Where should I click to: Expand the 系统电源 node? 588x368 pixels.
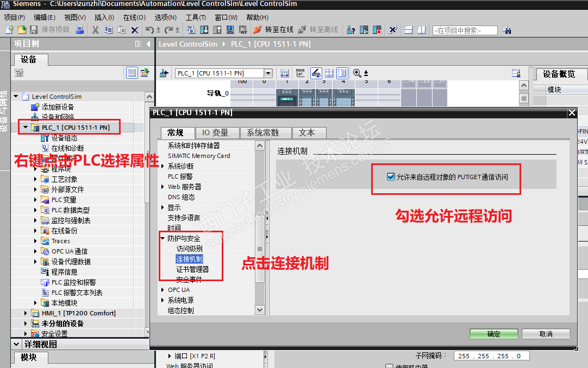(162, 300)
